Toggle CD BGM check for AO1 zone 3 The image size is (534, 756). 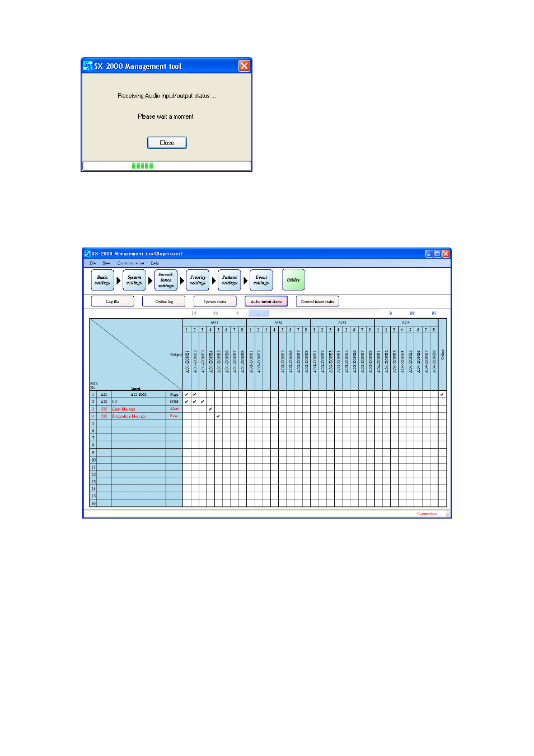[x=202, y=402]
